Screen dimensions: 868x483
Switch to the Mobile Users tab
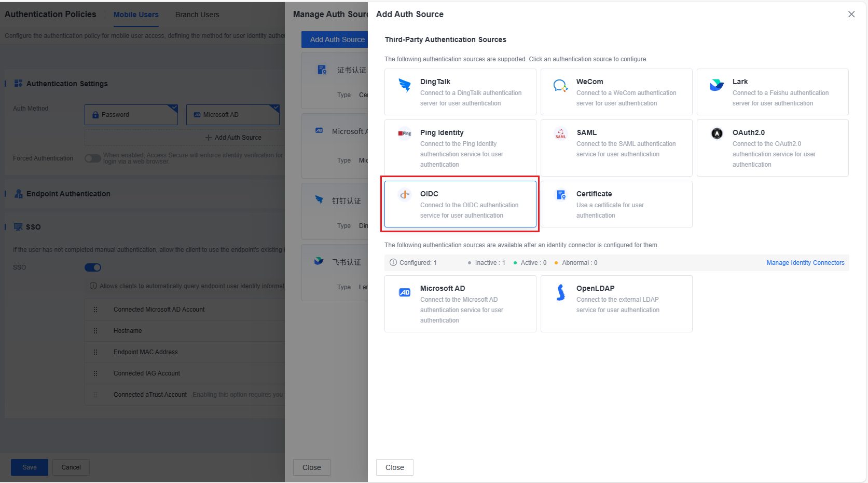pyautogui.click(x=136, y=15)
